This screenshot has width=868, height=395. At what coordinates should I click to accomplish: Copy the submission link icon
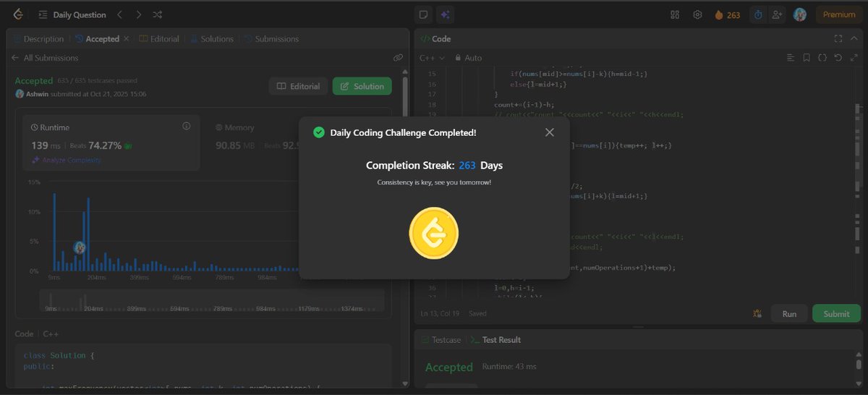pyautogui.click(x=398, y=57)
